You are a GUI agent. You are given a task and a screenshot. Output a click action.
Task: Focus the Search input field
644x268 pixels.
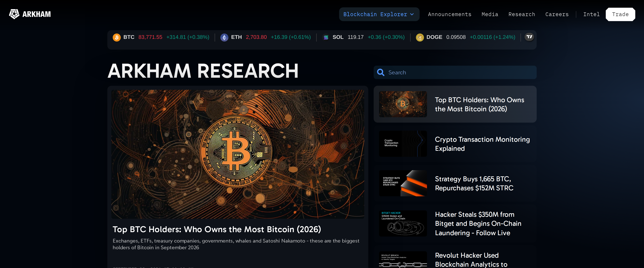point(455,72)
